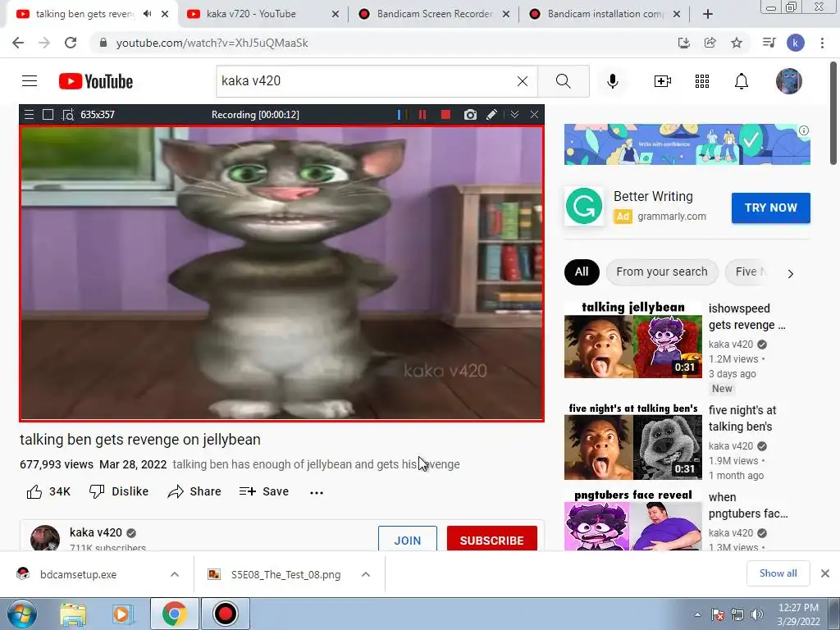
Task: Open the Create video icon
Action: coord(663,81)
